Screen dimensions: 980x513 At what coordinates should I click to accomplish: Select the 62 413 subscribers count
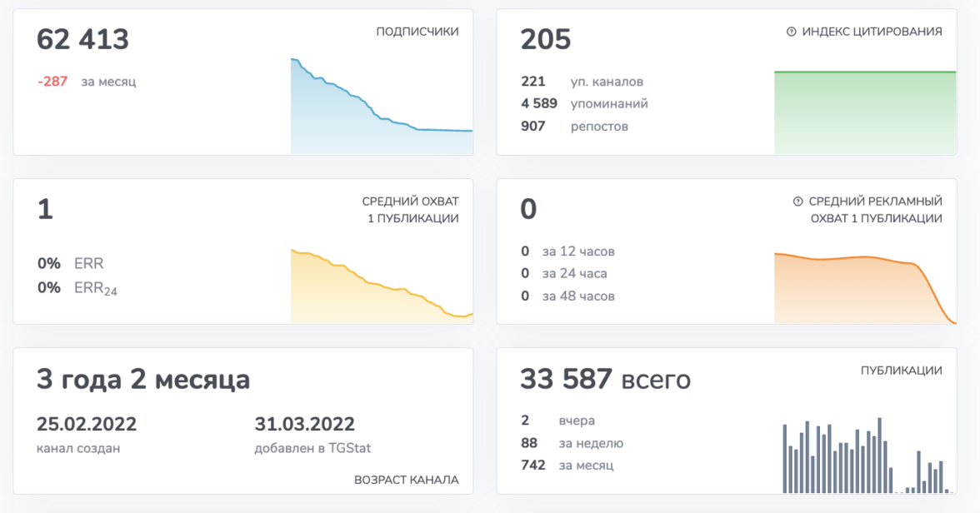[82, 39]
